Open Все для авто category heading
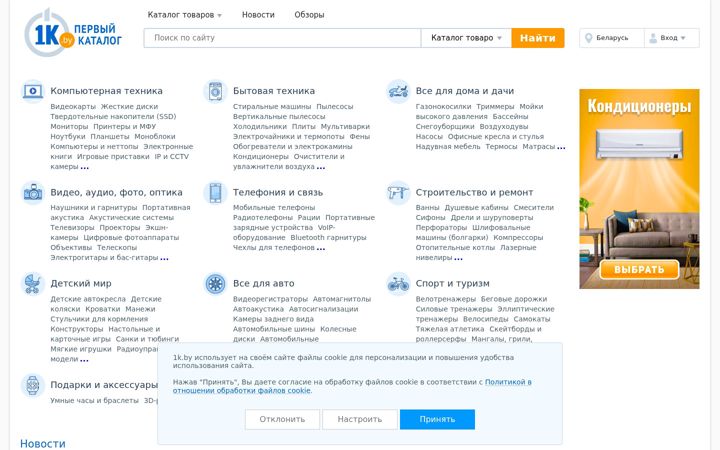The width and height of the screenshot is (720, 450). [264, 283]
